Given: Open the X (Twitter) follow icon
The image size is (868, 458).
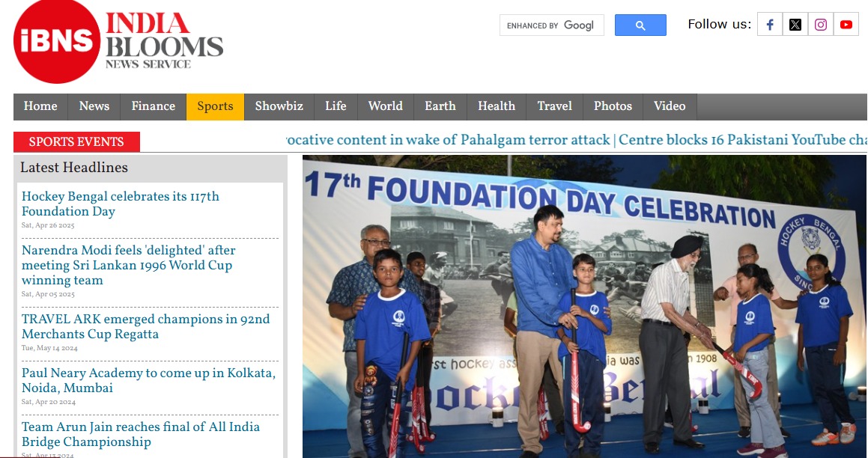Looking at the screenshot, I should coord(795,25).
